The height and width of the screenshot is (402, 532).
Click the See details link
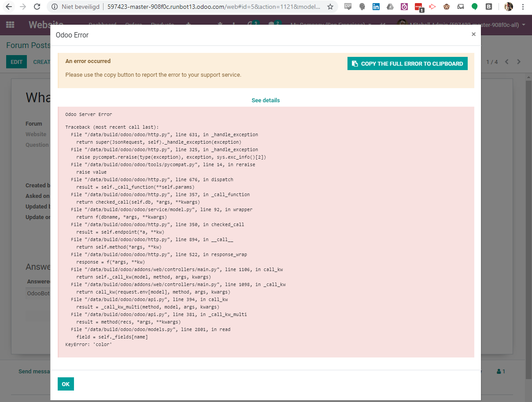click(x=266, y=100)
